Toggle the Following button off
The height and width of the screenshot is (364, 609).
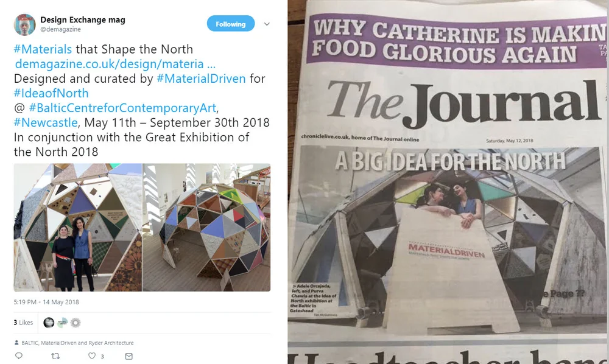231,24
